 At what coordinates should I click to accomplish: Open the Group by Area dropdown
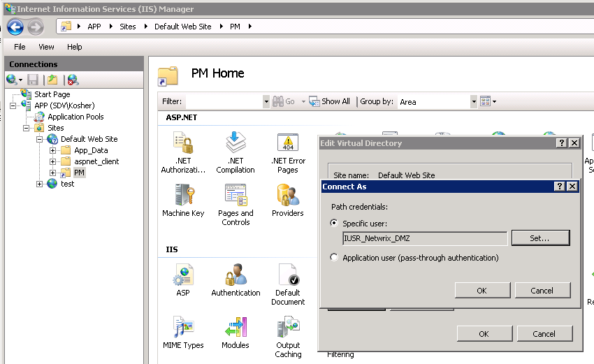pos(474,102)
